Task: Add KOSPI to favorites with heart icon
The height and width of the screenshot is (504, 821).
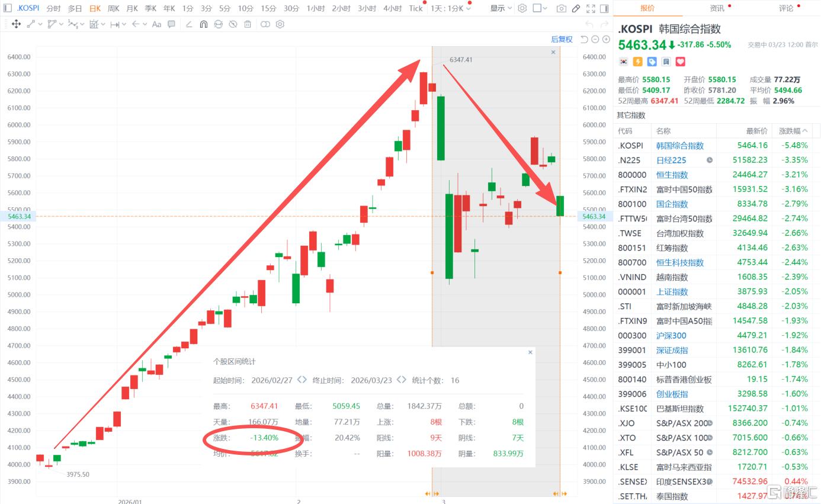Action: tap(680, 62)
